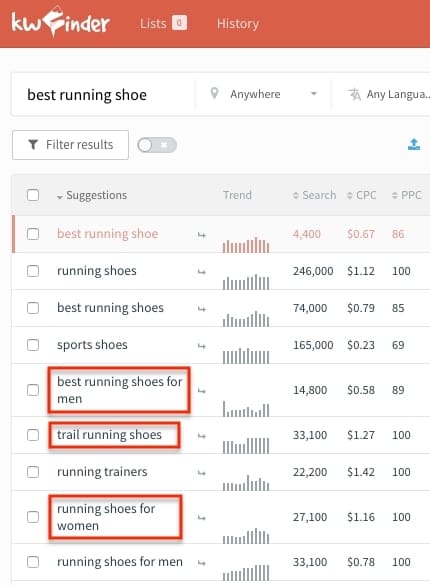
Task: Click the arrow icon beside running shoes
Action: pyautogui.click(x=201, y=272)
